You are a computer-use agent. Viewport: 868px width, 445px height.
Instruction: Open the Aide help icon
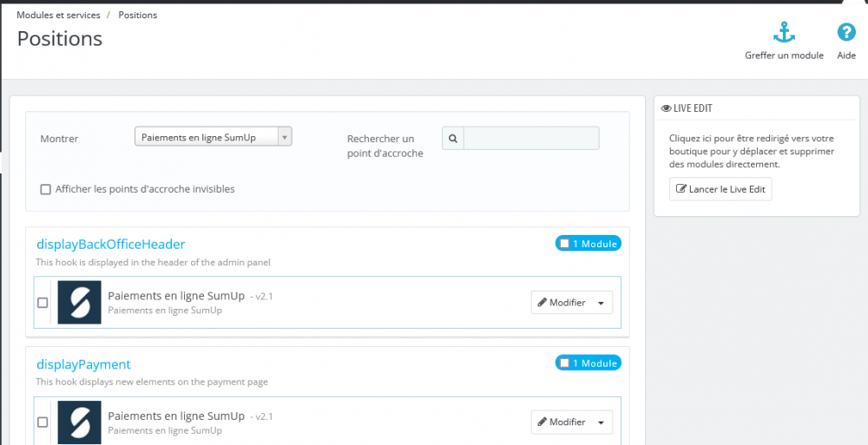point(845,33)
